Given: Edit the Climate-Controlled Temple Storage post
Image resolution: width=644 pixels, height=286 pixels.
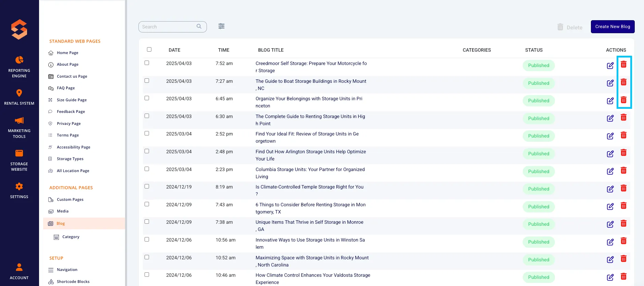Looking at the screenshot, I should coord(610,189).
